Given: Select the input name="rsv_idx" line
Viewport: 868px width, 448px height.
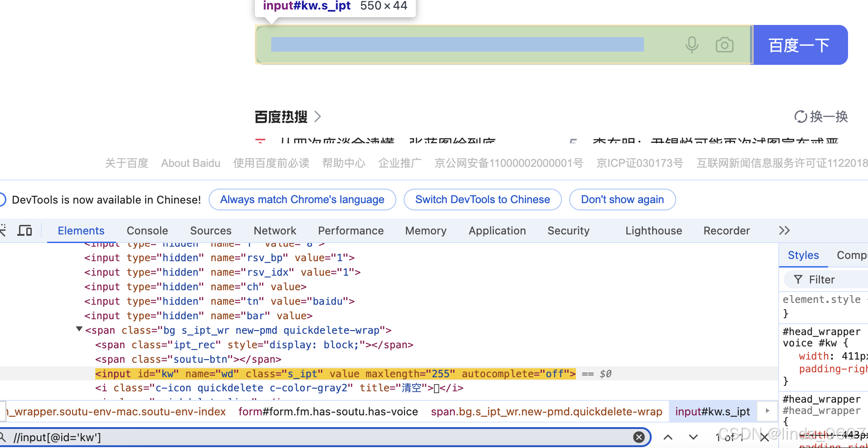Looking at the screenshot, I should point(222,272).
